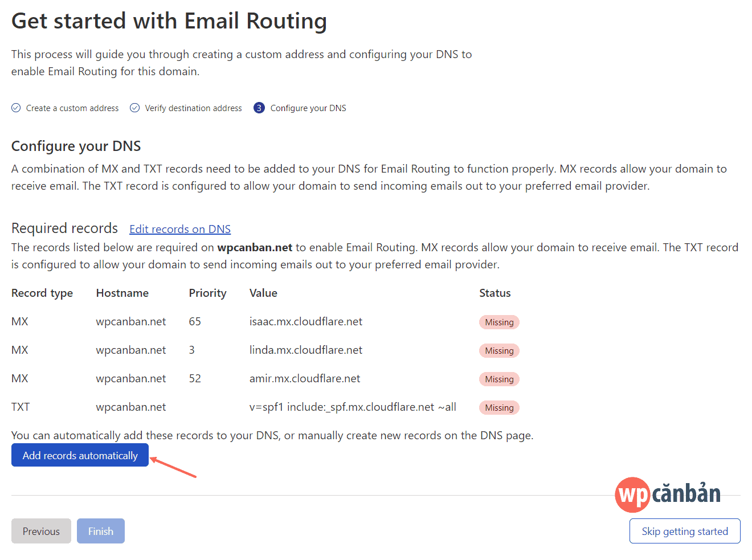Click the linda.mx.cloudflare.net value
Screen dimensions: 752x560
pos(306,350)
